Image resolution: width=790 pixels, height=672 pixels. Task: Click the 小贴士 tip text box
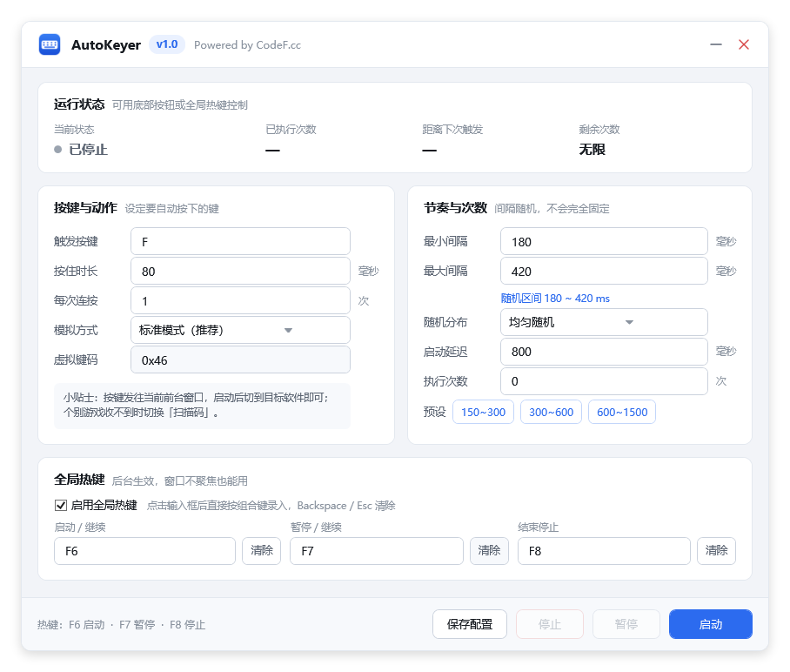click(x=202, y=406)
